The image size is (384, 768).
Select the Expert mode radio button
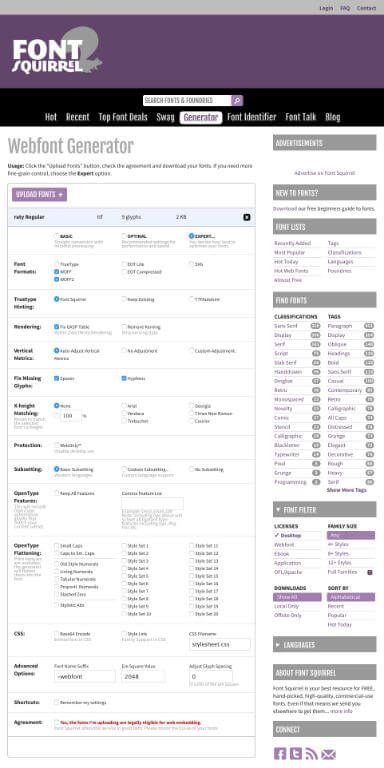192,236
